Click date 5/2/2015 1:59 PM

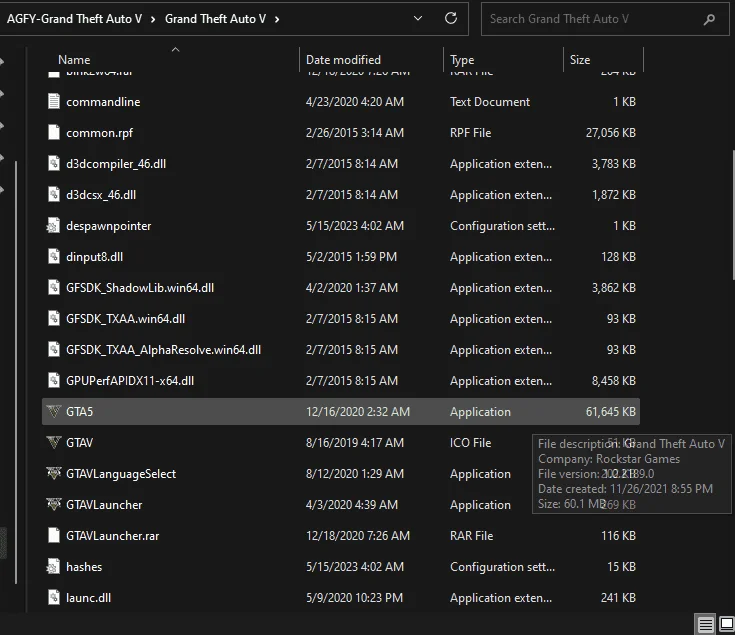click(x=351, y=256)
